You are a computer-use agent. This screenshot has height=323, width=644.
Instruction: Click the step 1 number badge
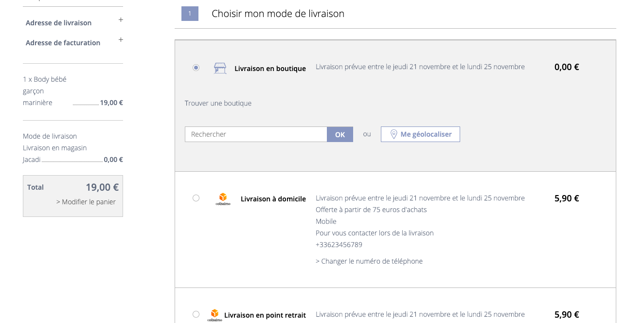pos(190,14)
